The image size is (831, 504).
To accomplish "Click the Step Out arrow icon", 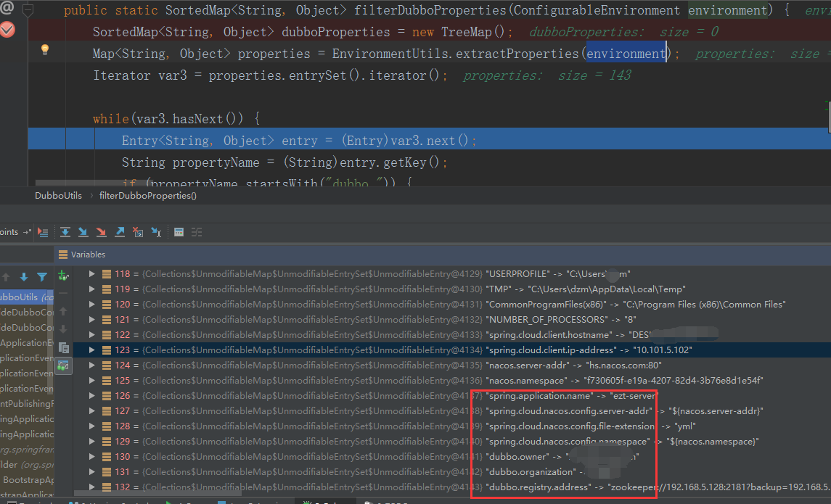I will [x=120, y=232].
